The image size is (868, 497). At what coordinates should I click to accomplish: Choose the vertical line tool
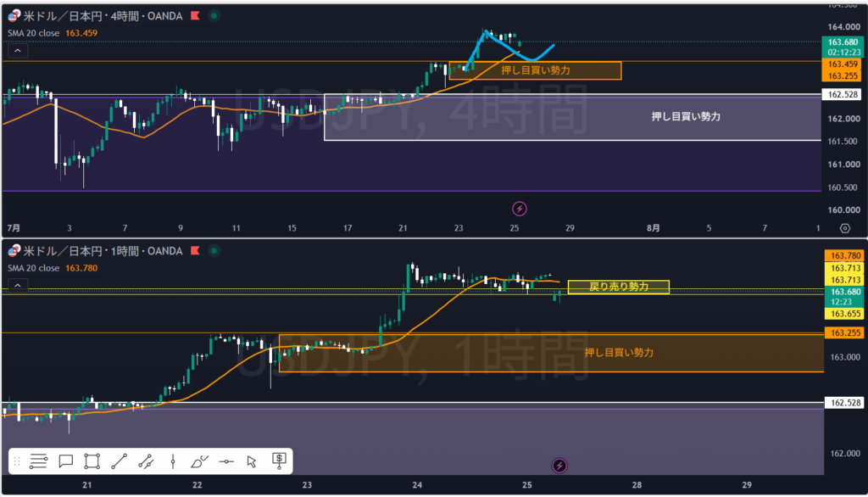tap(173, 461)
